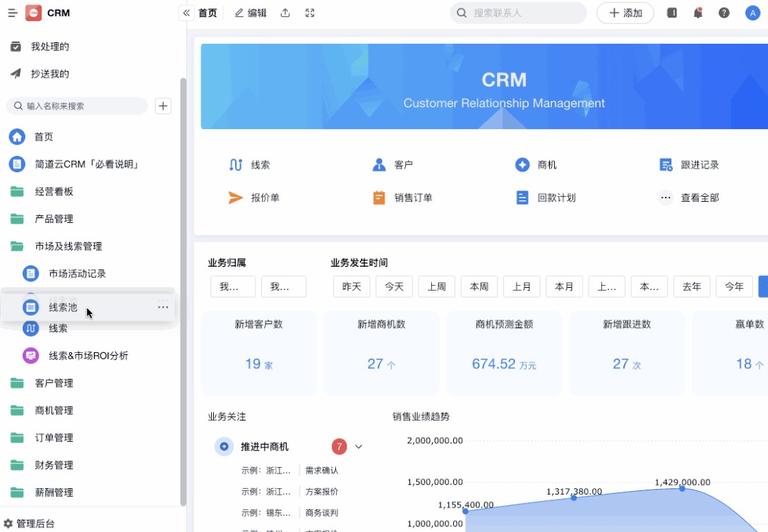This screenshot has height=532, width=768.
Task: Click the 输入名称来搜索 sidebar search box
Action: coord(77,106)
